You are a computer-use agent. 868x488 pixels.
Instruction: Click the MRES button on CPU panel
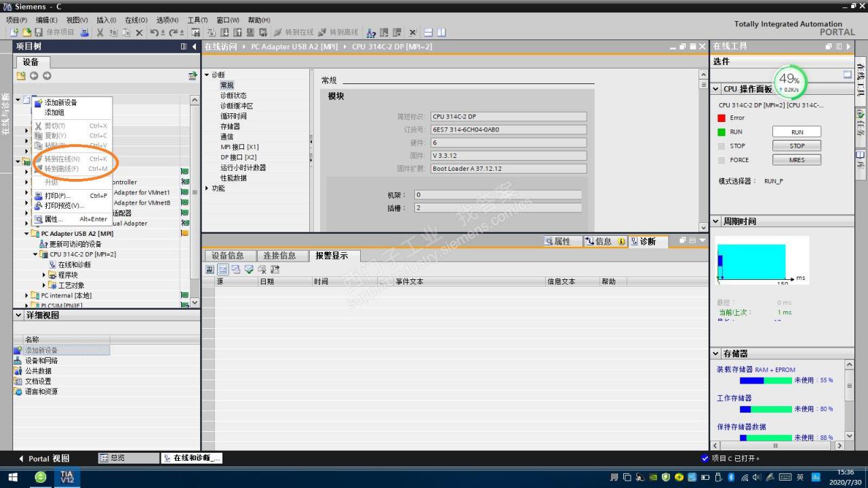(797, 160)
